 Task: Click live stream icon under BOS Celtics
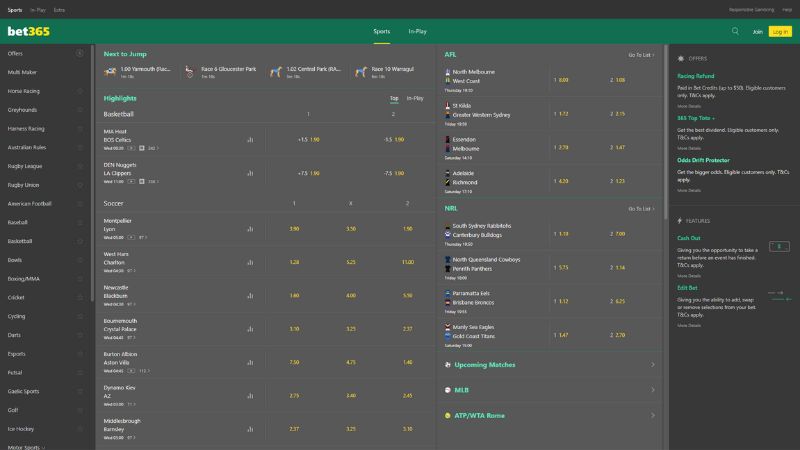[131, 148]
